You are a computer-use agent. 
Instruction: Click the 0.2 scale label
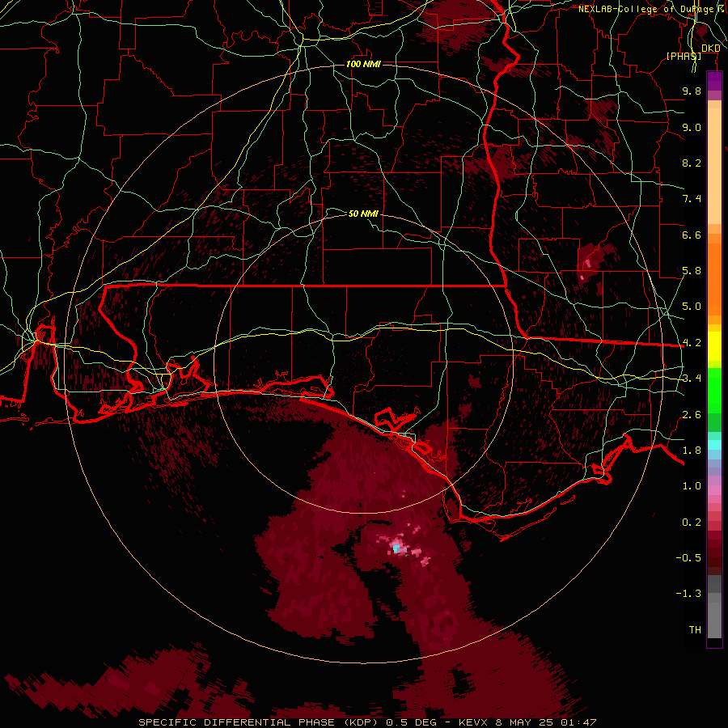click(x=692, y=523)
